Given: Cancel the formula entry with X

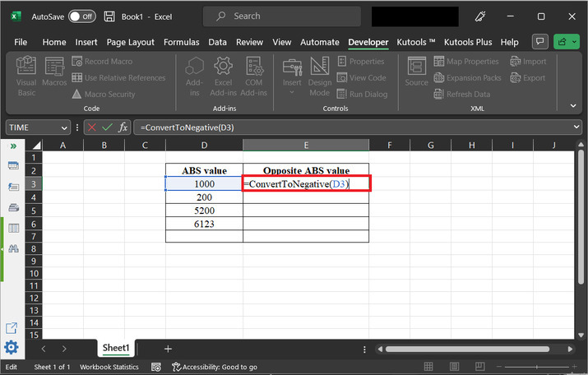Looking at the screenshot, I should tap(91, 127).
